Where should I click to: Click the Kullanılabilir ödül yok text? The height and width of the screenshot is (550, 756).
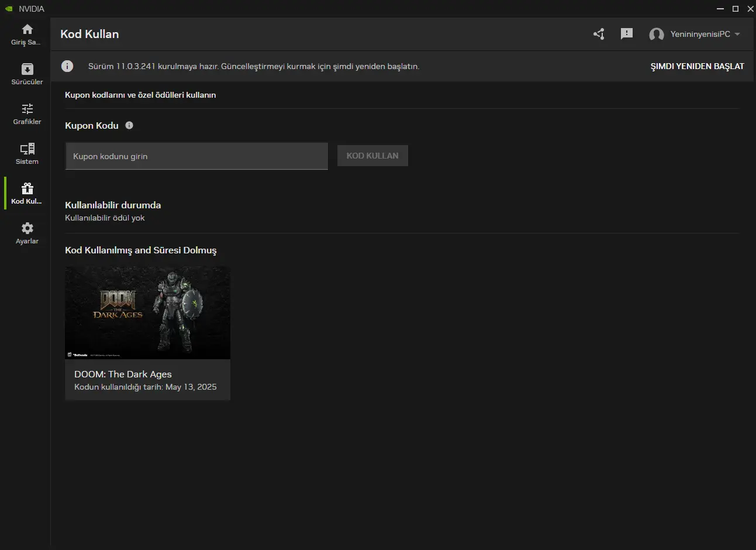[x=105, y=218]
